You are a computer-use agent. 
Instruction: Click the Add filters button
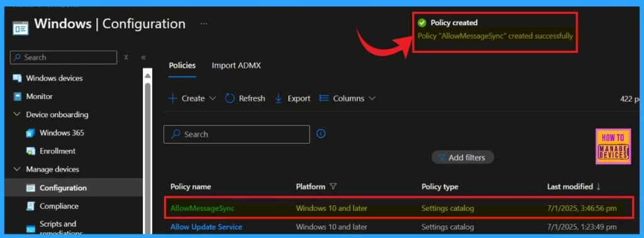tap(462, 157)
